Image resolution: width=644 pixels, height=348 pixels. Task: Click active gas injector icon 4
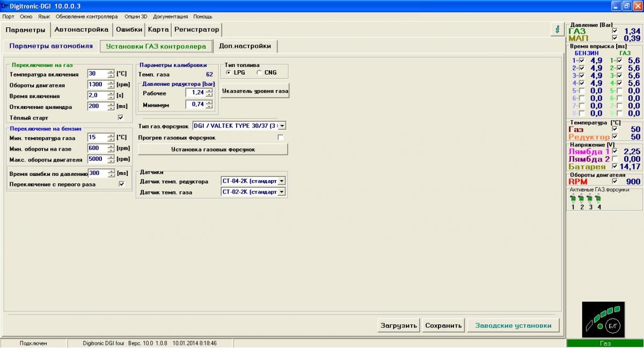coord(598,198)
